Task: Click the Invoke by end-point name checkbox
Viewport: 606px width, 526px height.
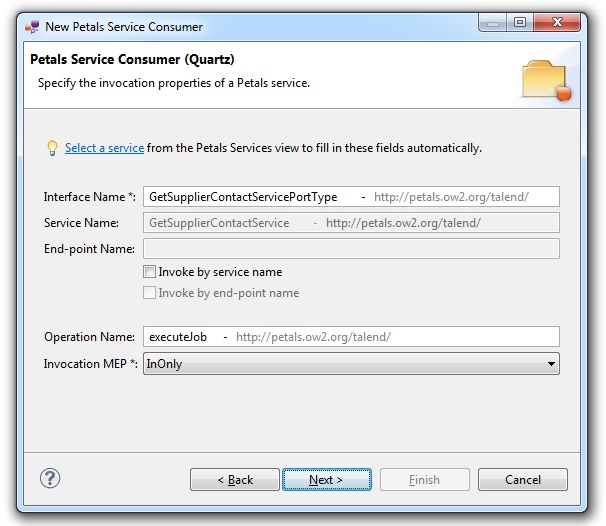Action: pyautogui.click(x=150, y=293)
